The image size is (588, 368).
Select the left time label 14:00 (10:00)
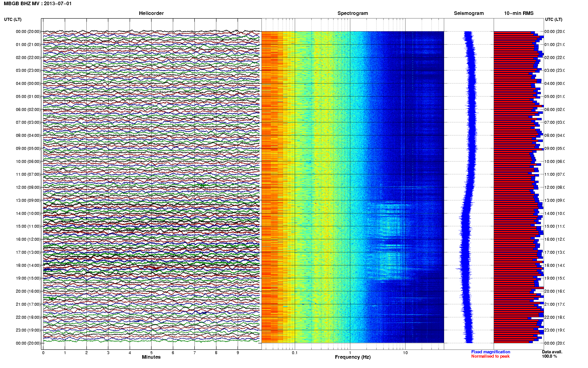tap(28, 213)
